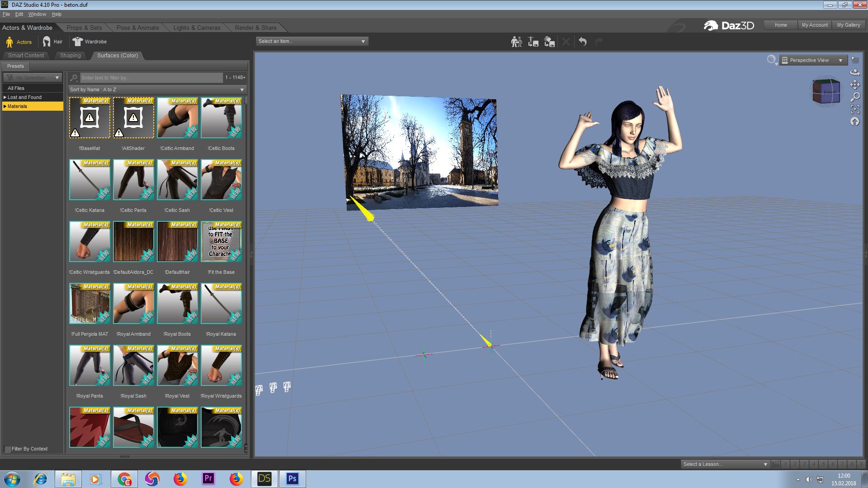Click the filter text input field
The height and width of the screenshot is (488, 868).
click(151, 78)
